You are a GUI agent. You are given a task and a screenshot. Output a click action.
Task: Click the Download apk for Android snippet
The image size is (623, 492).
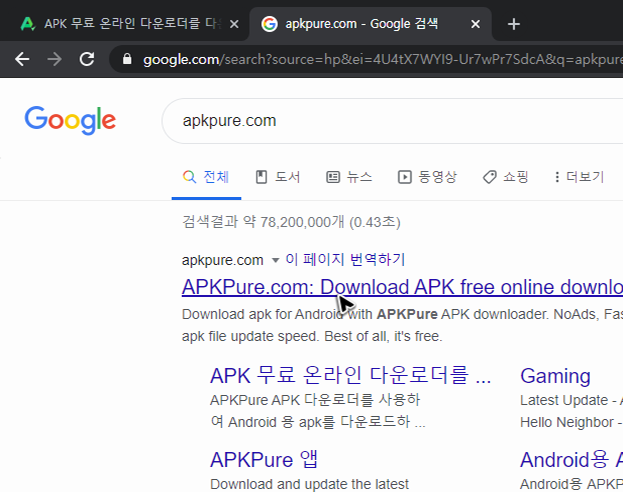(402, 325)
